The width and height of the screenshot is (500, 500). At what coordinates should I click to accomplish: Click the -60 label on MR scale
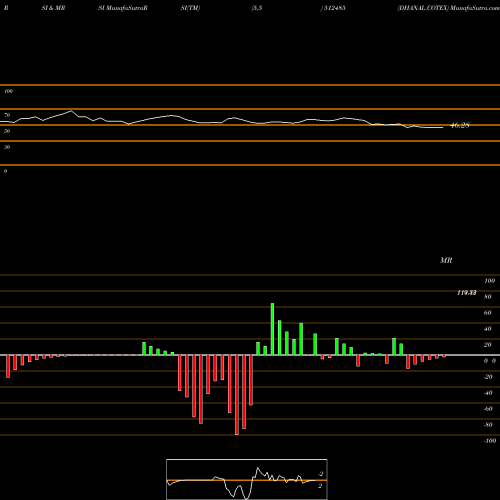(x=488, y=409)
